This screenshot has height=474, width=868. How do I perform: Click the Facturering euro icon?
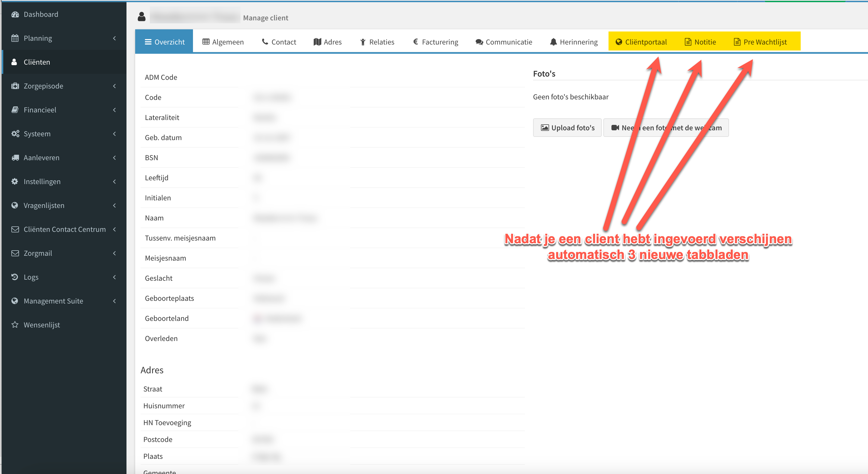[x=416, y=42]
